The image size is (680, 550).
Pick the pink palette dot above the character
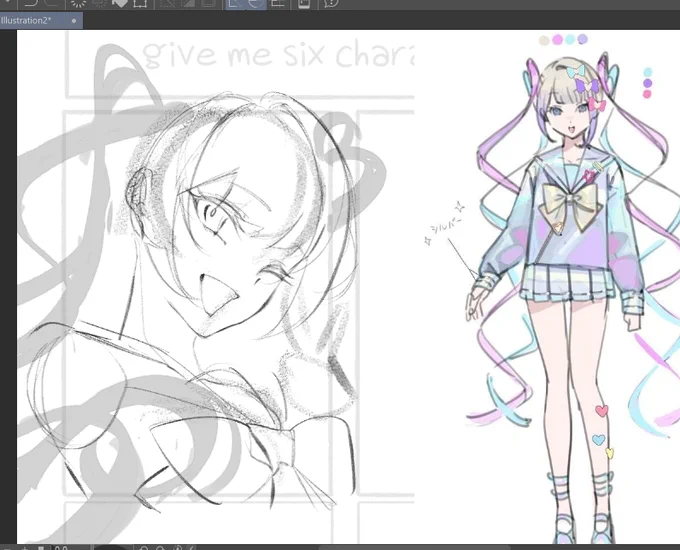coord(557,40)
